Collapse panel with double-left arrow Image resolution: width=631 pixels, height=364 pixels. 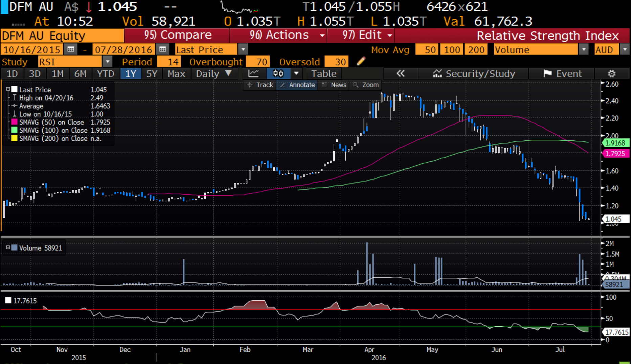coord(401,73)
